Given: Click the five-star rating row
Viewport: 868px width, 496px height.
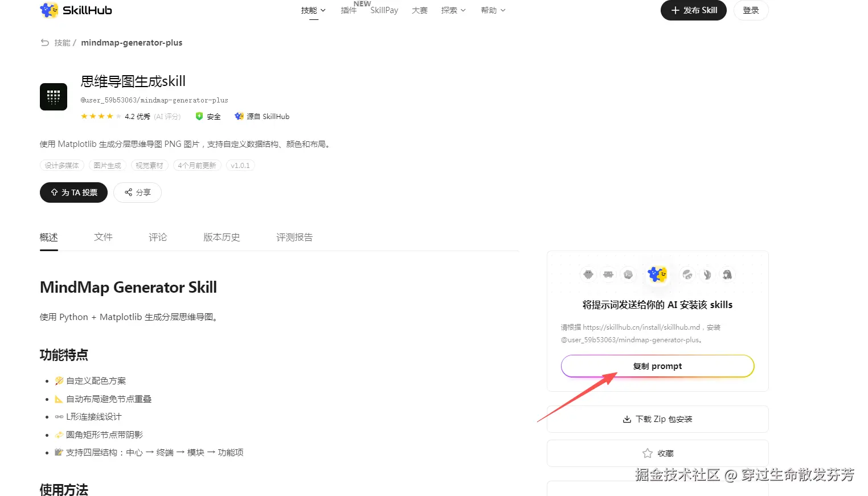Looking at the screenshot, I should [101, 116].
